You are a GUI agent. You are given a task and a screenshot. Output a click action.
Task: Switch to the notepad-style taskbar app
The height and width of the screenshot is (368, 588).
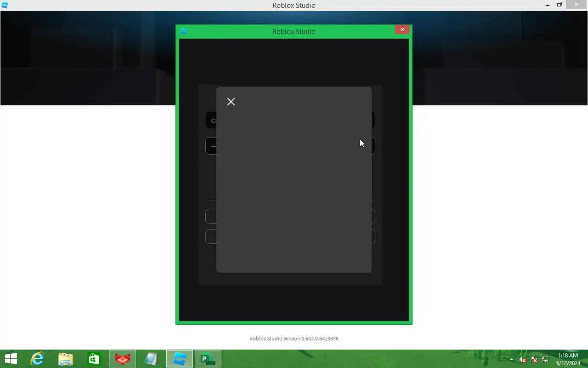(151, 359)
